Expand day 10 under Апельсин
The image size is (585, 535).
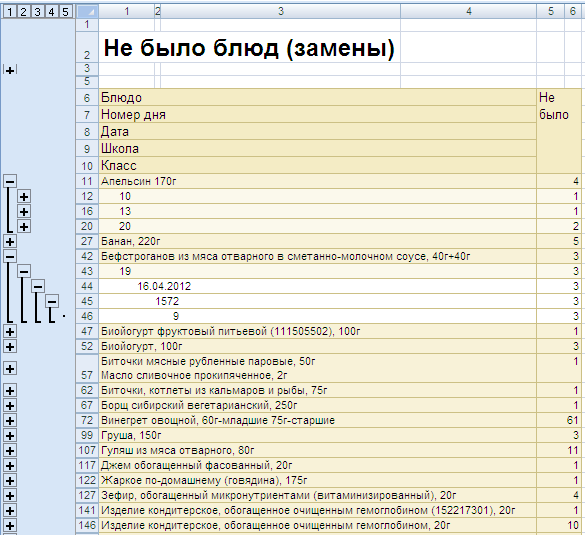tap(24, 197)
